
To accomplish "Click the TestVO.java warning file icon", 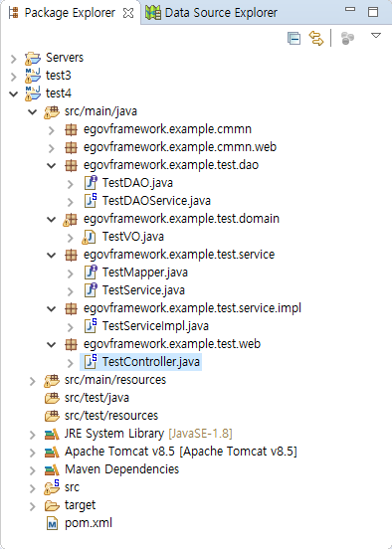I will (x=89, y=237).
